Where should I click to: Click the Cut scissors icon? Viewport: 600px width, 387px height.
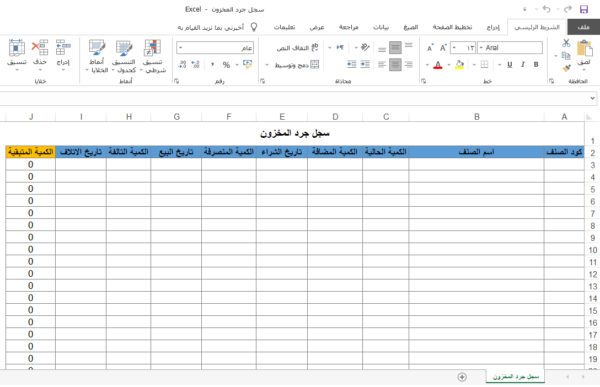pyautogui.click(x=566, y=43)
